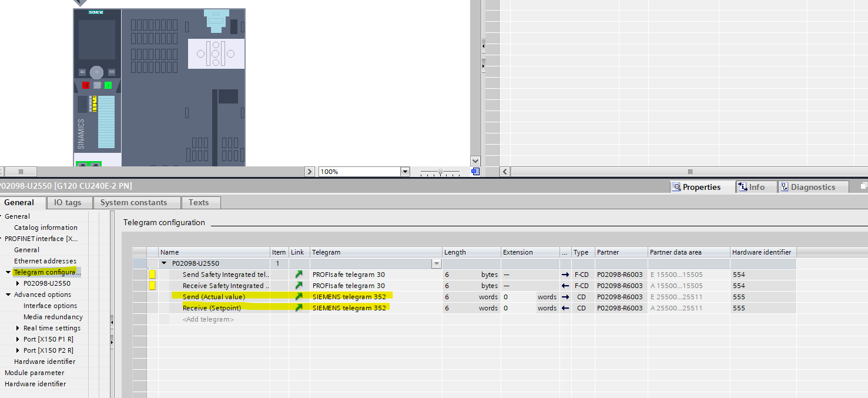Click scroll-right arrow of device view horizontal scrollbar
This screenshot has height=398, width=868.
[x=310, y=172]
